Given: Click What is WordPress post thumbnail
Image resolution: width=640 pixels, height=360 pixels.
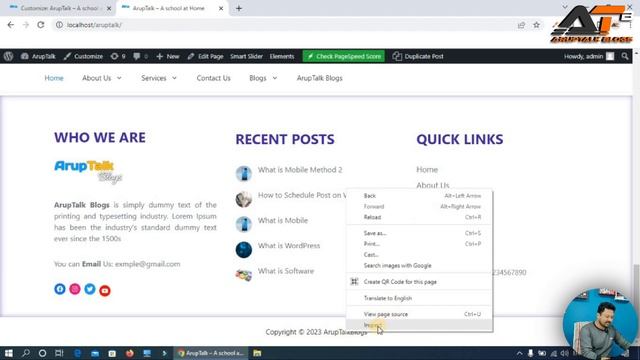Looking at the screenshot, I should 244,249.
